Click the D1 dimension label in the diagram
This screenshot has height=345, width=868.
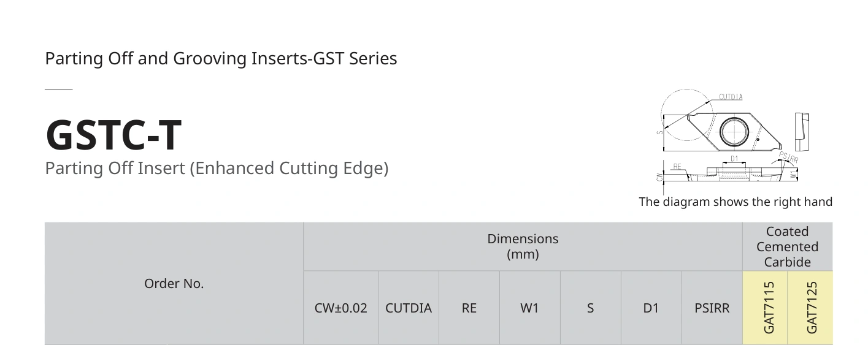734,159
